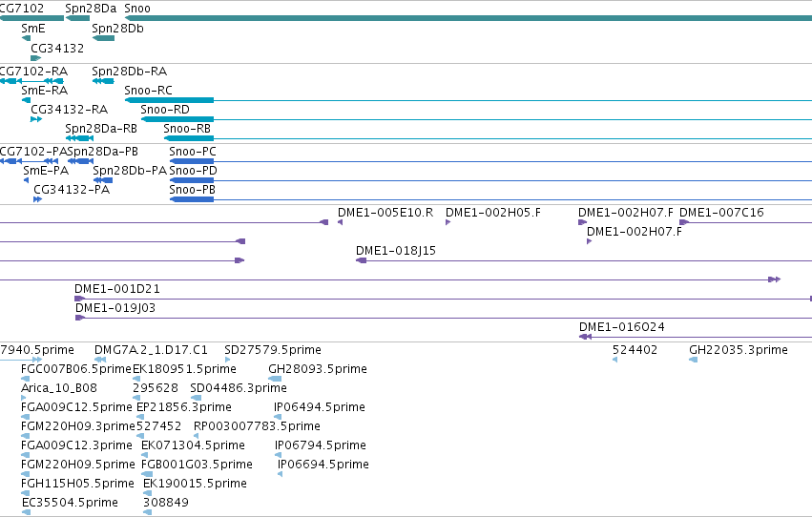Click BAC end DME1-002H05.F label
This screenshot has height=517, width=812.
[493, 213]
